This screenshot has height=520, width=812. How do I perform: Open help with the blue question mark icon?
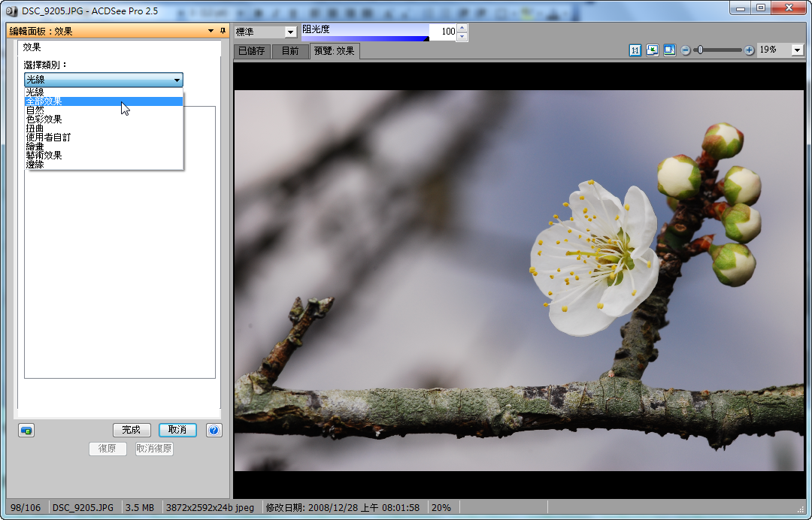click(214, 431)
